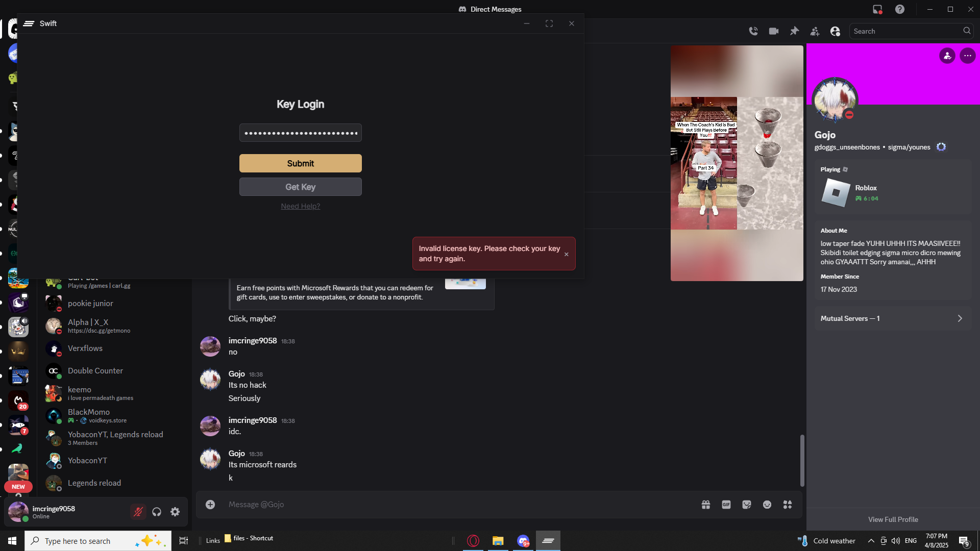The height and width of the screenshot is (551, 980).
Task: Open profile more options menu
Action: click(968, 56)
